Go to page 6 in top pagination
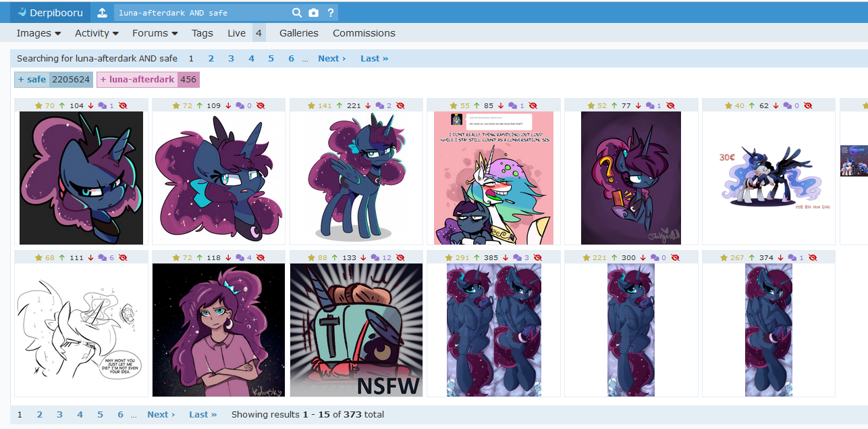This screenshot has height=429, width=868. tap(291, 59)
